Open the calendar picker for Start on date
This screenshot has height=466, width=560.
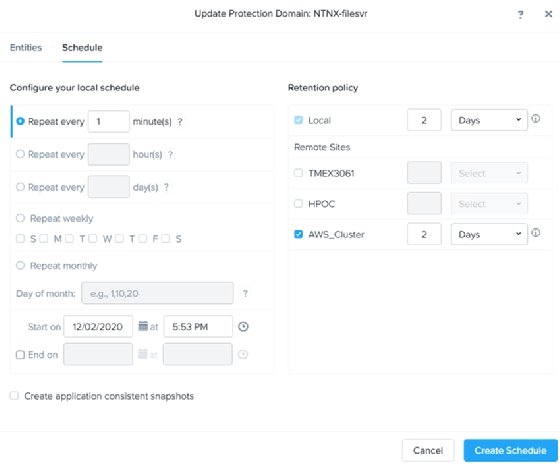point(143,326)
